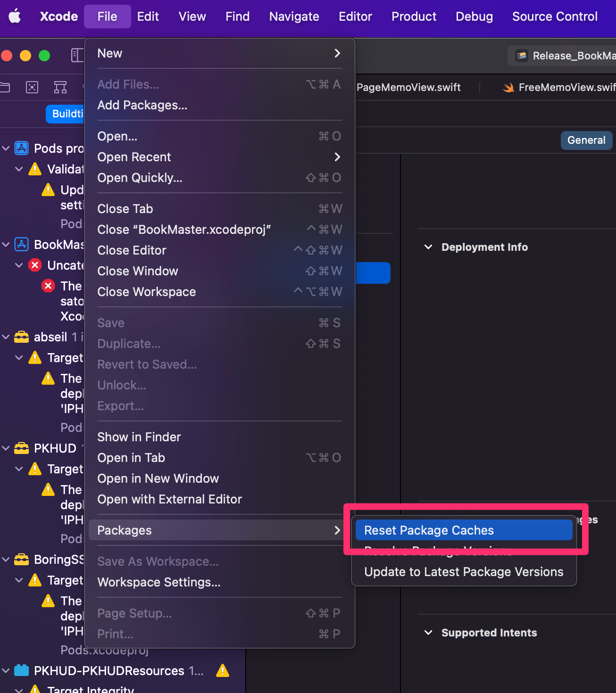616x693 pixels.
Task: Collapse the Deployment Info section
Action: pyautogui.click(x=428, y=247)
